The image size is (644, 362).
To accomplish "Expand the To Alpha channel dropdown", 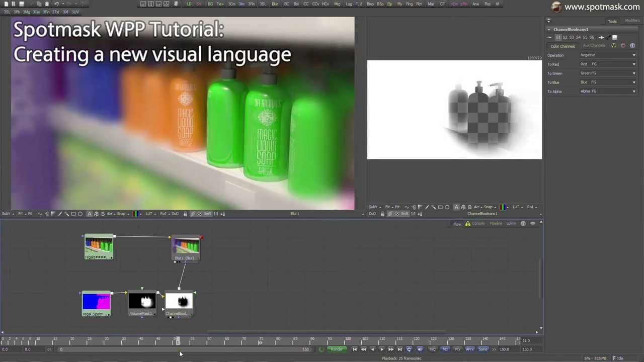I will pyautogui.click(x=607, y=92).
